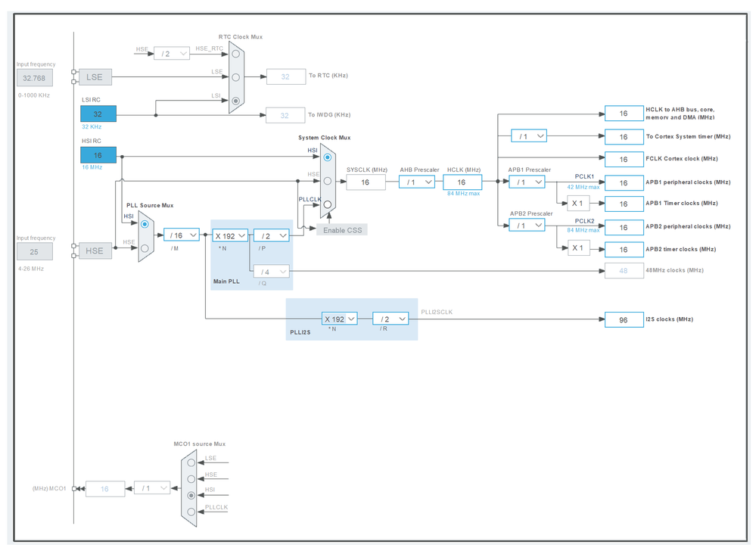
Task: Click the (MHz) MCO1 output pin label
Action: 49,488
